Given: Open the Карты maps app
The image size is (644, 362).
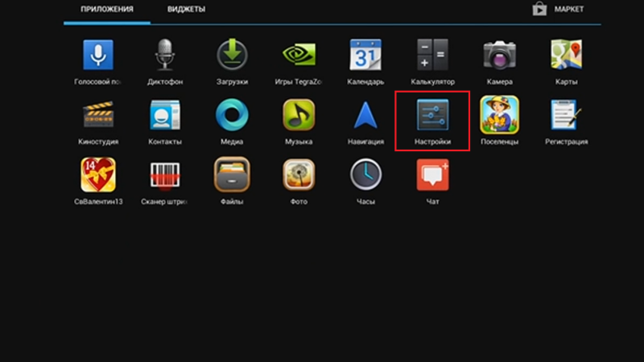Looking at the screenshot, I should tap(566, 56).
